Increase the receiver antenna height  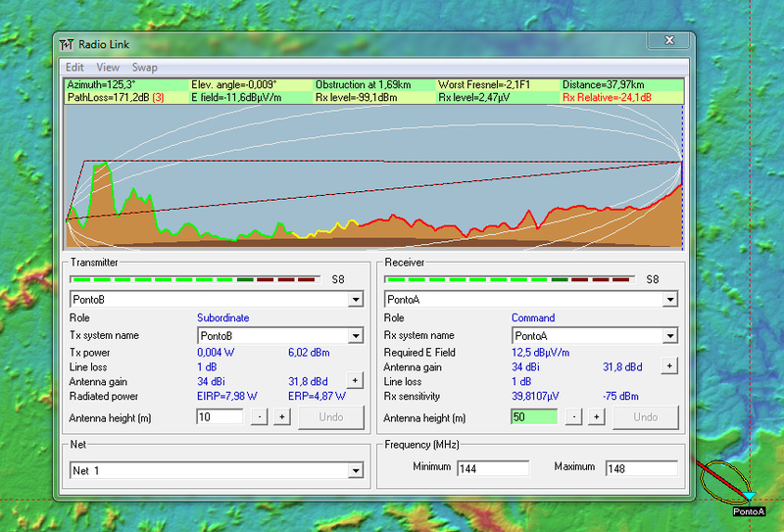[596, 417]
